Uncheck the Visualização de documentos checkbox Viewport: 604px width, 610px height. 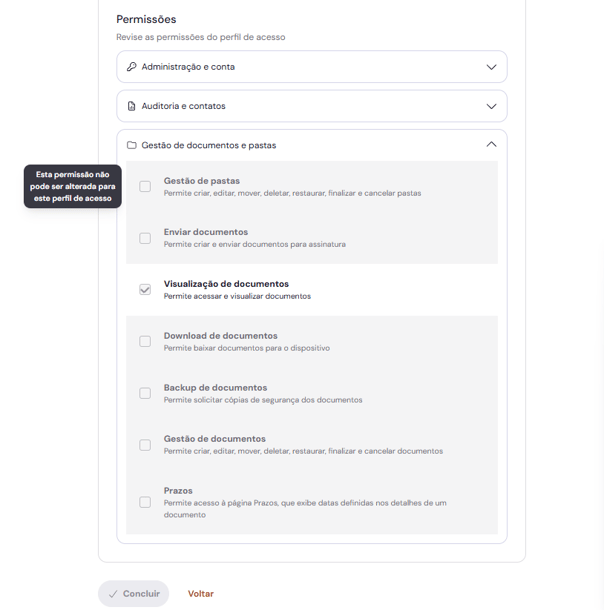145,290
